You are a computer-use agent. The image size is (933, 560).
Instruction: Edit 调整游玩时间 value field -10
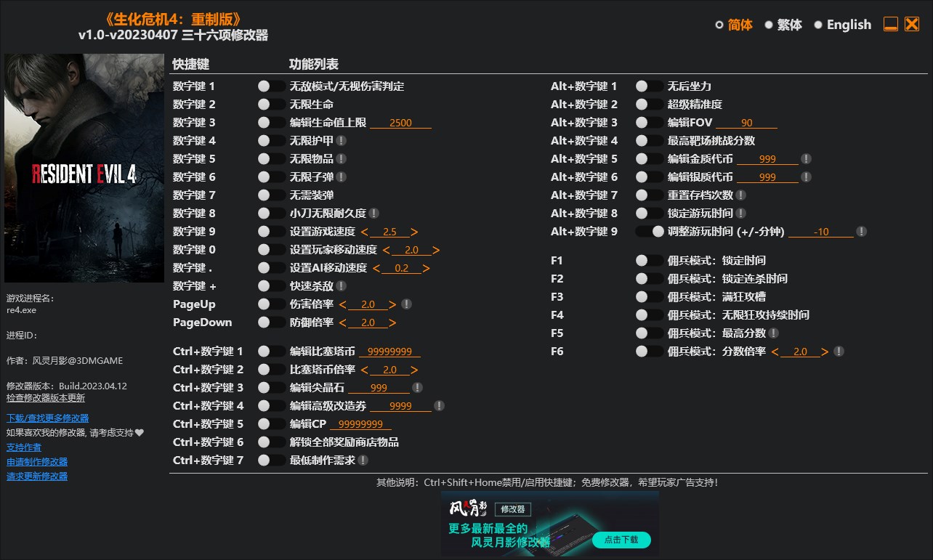(821, 232)
